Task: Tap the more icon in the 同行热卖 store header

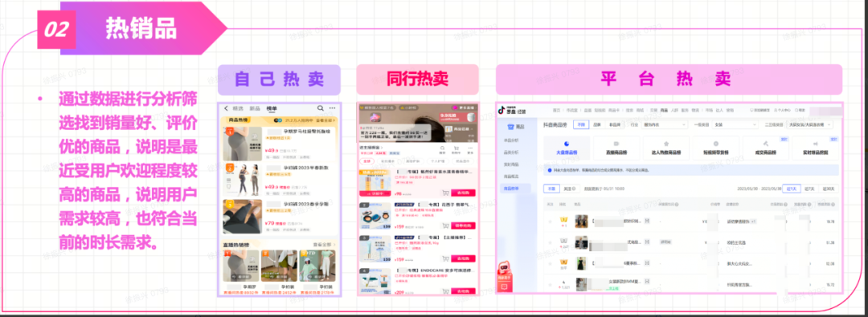Action: point(470,149)
